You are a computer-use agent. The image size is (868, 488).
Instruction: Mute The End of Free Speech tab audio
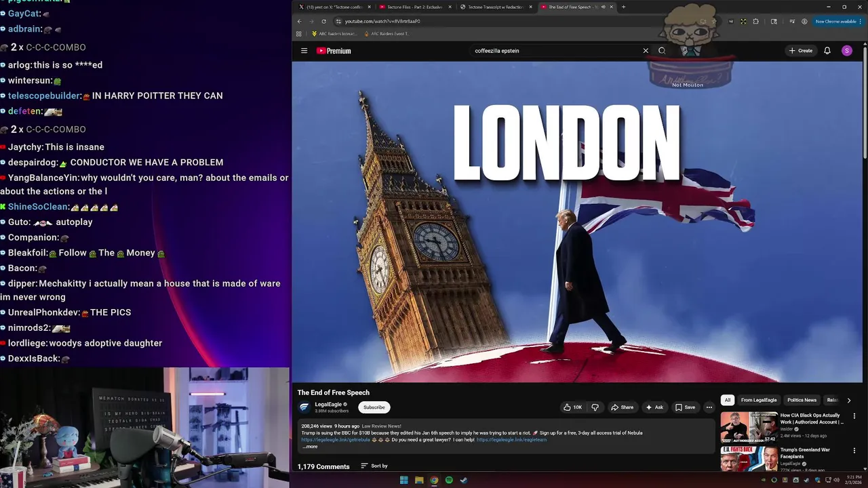coord(603,7)
